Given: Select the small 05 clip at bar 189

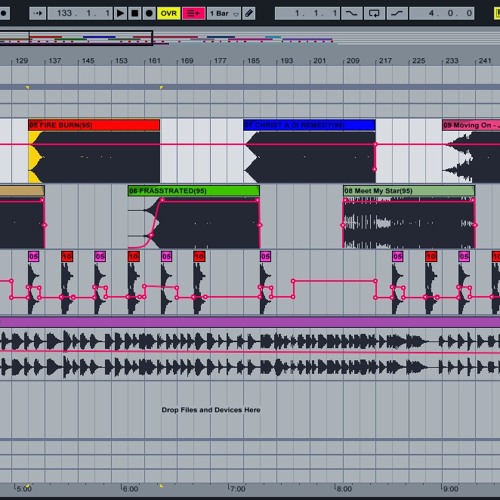Looking at the screenshot, I should (x=265, y=256).
